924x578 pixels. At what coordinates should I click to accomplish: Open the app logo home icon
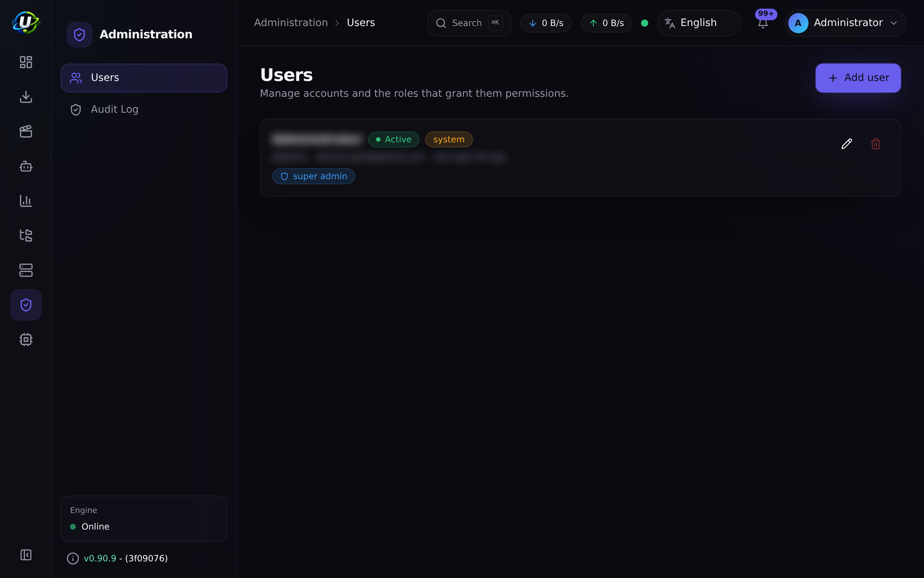point(26,22)
